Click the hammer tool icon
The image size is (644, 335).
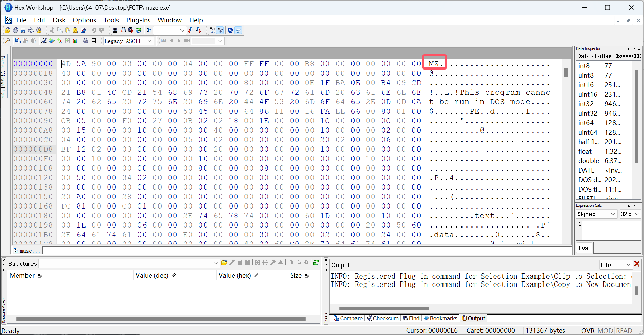tap(7, 41)
